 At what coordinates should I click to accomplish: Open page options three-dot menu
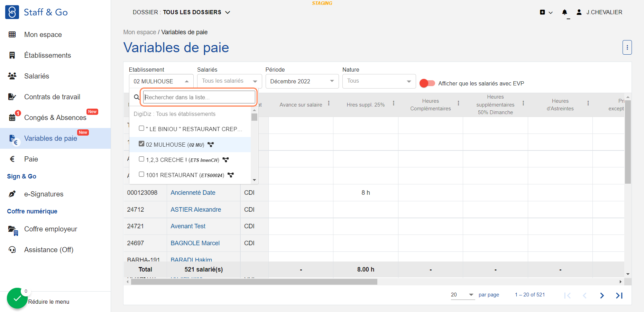(627, 47)
